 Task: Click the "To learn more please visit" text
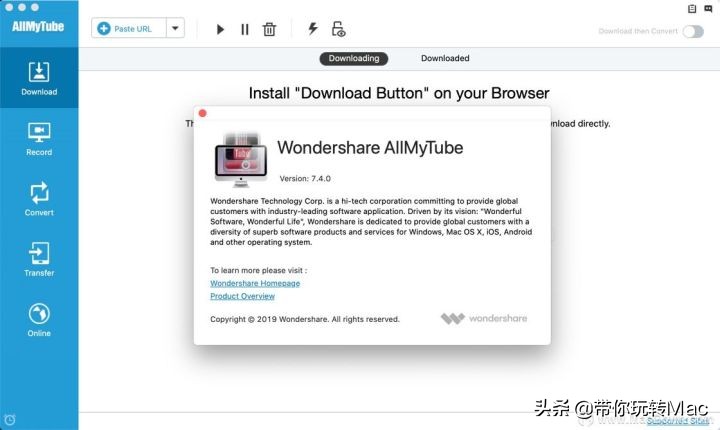point(259,270)
